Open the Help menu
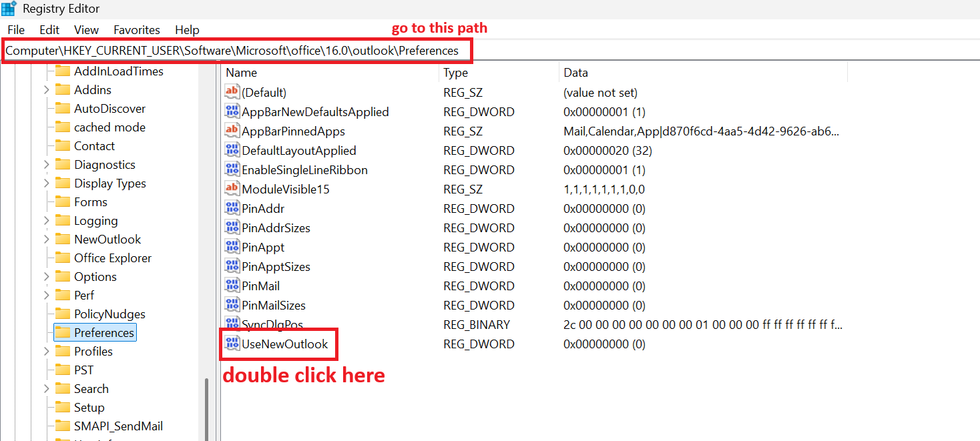 pos(187,29)
